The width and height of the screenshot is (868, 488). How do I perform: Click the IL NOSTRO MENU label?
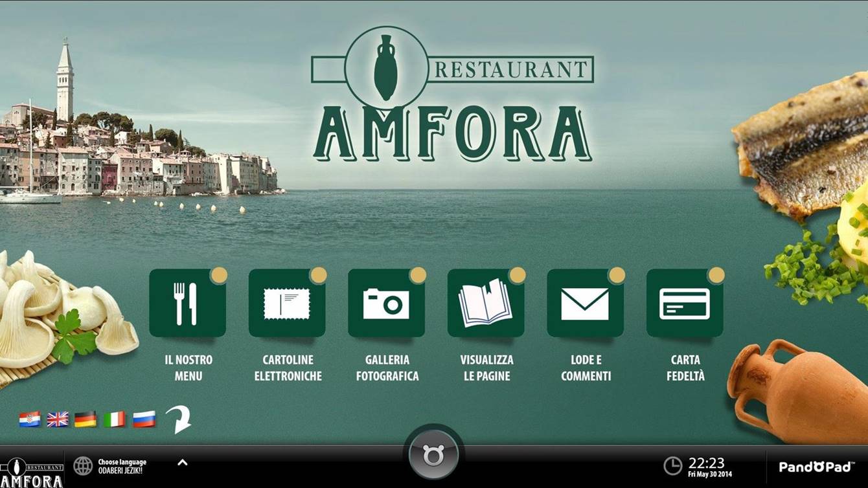point(188,368)
